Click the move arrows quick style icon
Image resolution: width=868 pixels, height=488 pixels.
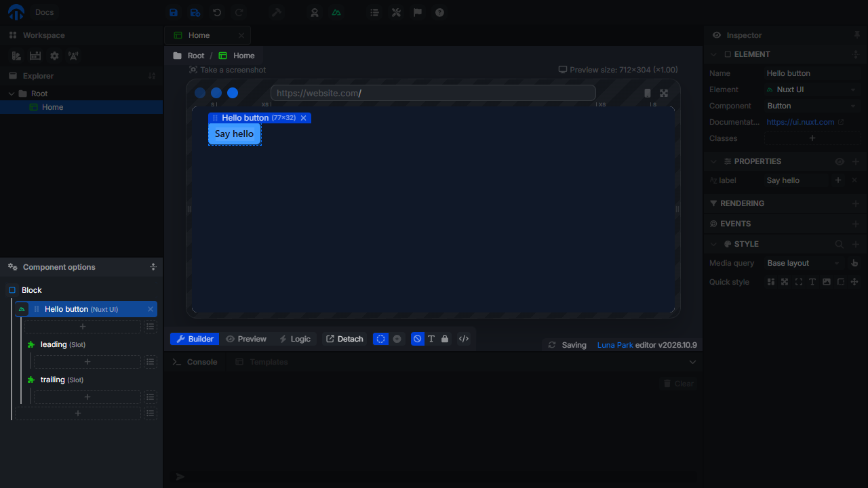pyautogui.click(x=854, y=282)
